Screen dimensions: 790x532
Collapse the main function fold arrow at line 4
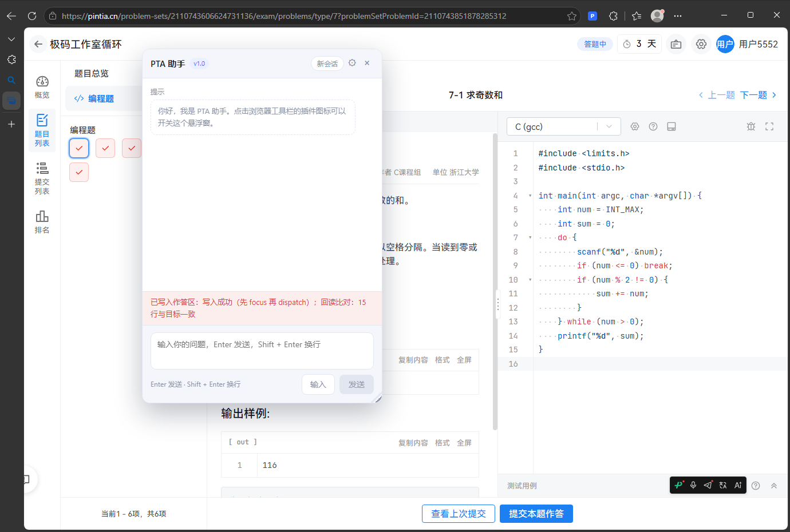tap(530, 196)
